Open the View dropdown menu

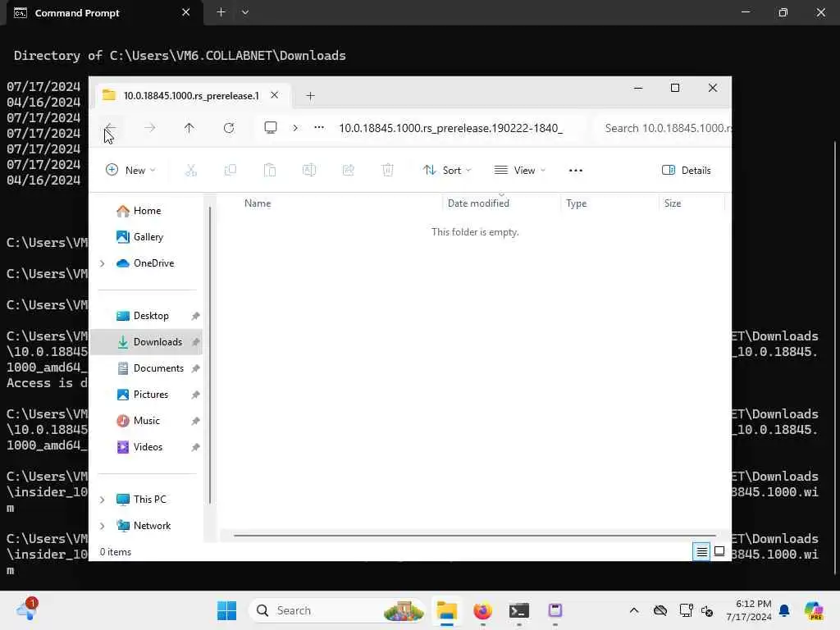tap(519, 171)
